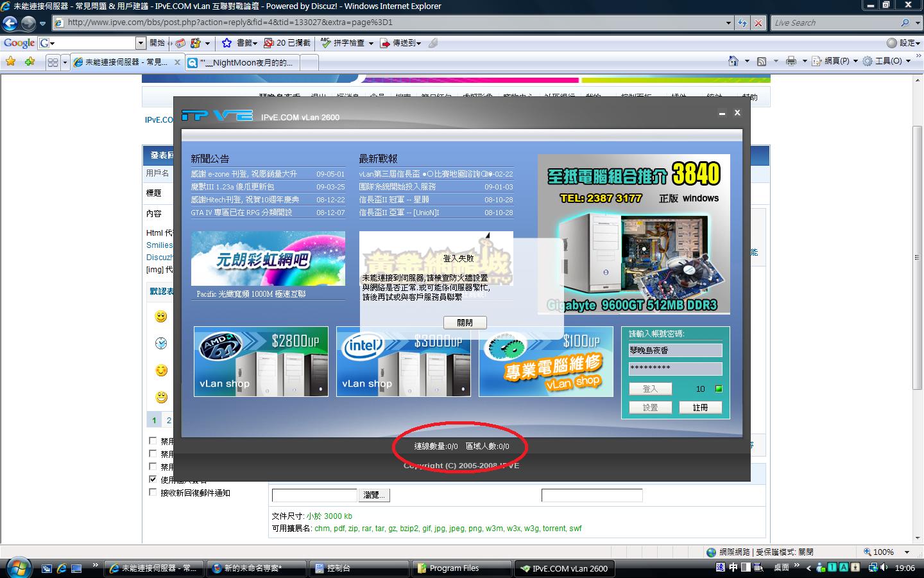Click the red stop loading icon

[x=758, y=23]
